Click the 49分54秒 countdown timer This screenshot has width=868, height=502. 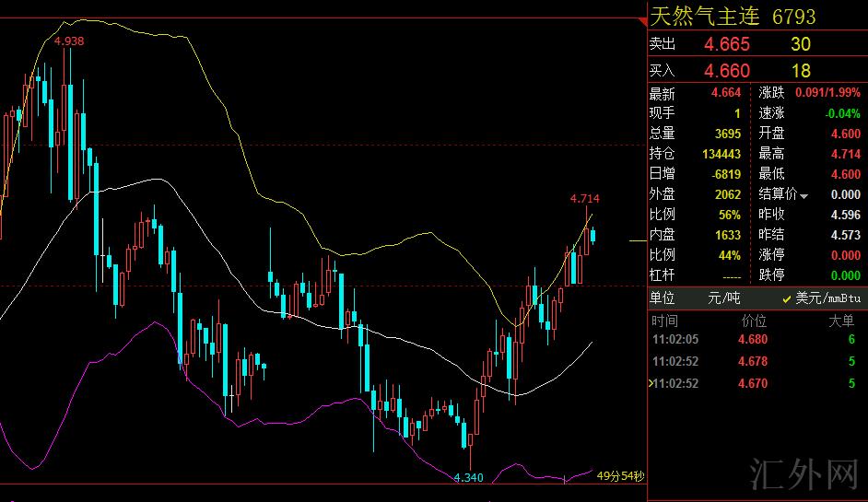tap(620, 476)
